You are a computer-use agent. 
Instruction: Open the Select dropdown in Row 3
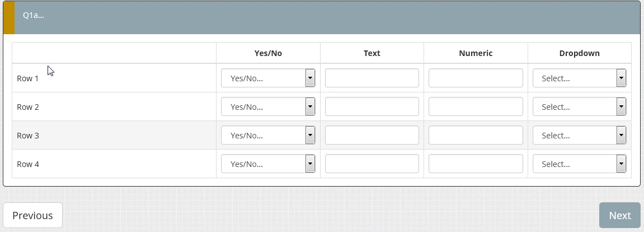click(579, 136)
